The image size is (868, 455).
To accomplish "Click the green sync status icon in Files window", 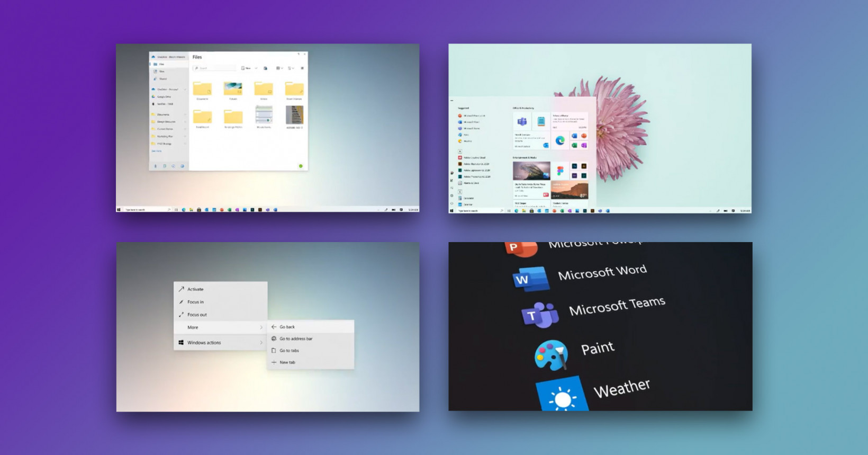I will click(x=301, y=166).
